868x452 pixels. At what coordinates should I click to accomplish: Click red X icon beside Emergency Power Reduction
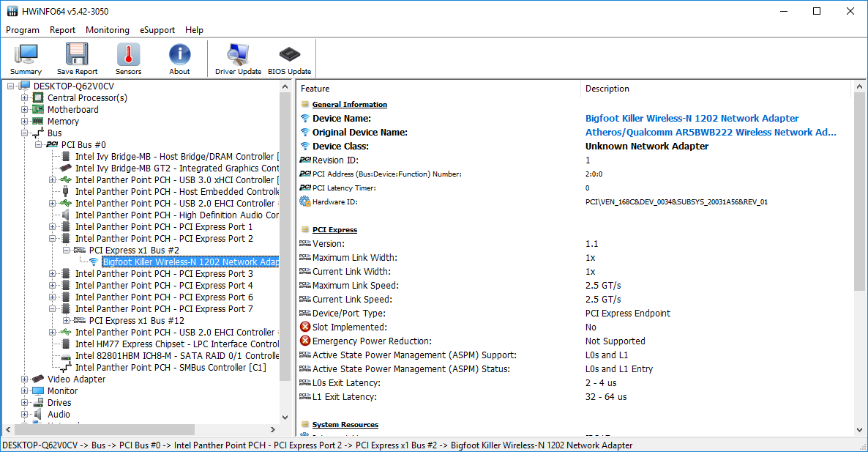tap(305, 341)
